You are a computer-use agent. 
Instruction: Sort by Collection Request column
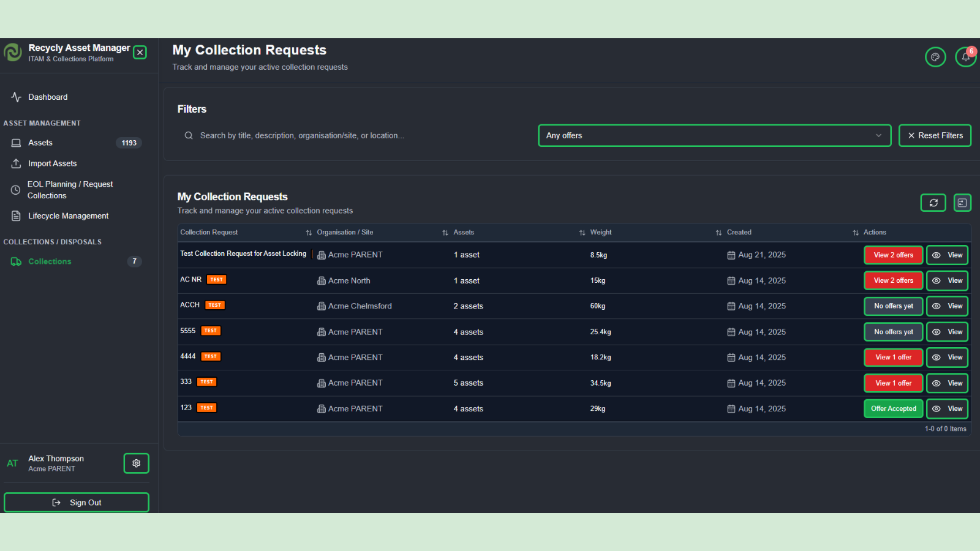click(209, 233)
